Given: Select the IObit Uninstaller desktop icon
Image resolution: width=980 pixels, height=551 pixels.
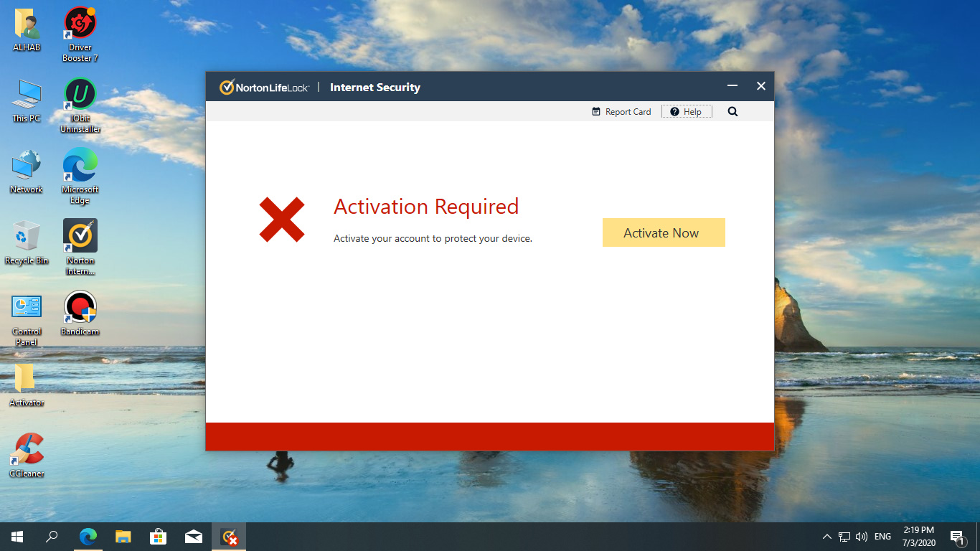Looking at the screenshot, I should tap(80, 105).
